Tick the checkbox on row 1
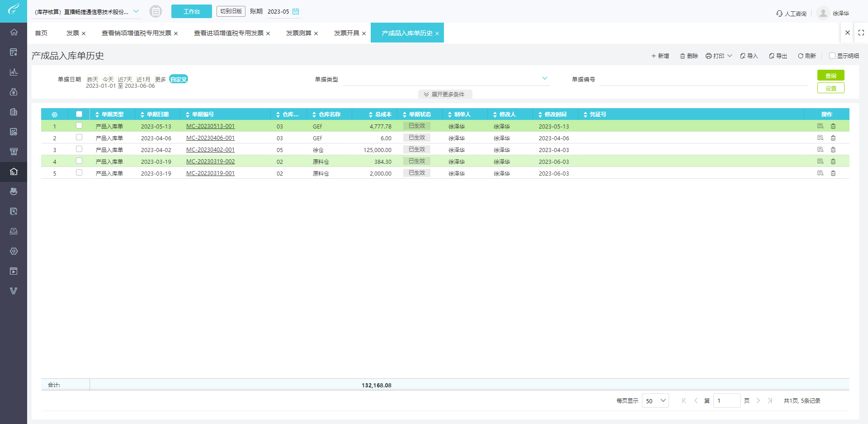 tap(79, 126)
